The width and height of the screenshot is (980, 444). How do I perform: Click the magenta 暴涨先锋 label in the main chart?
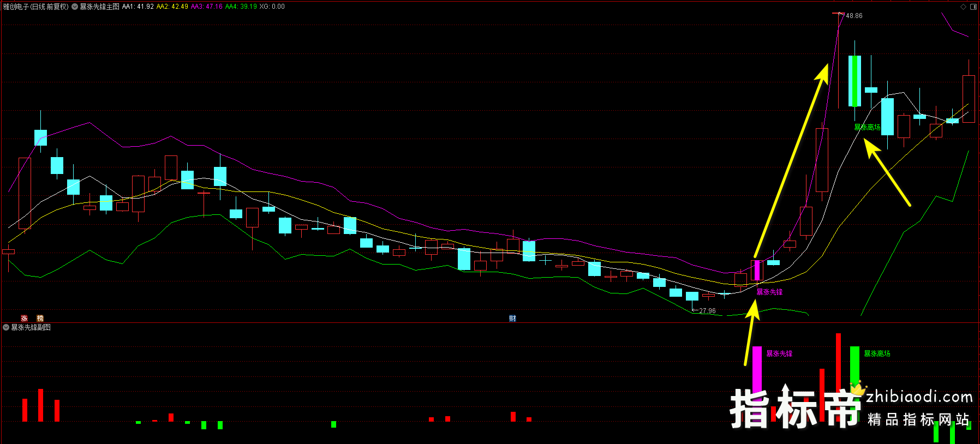coord(769,292)
